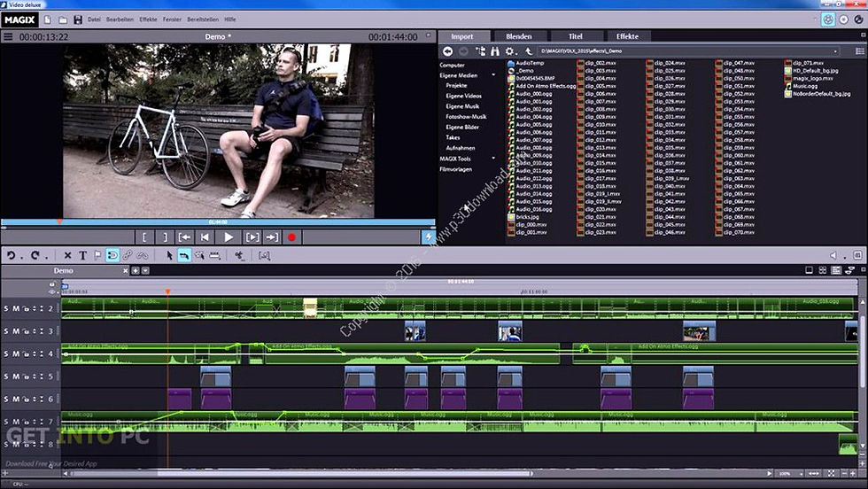Open Computer in media pool sidebar
Image resolution: width=868 pixels, height=489 pixels.
click(452, 65)
